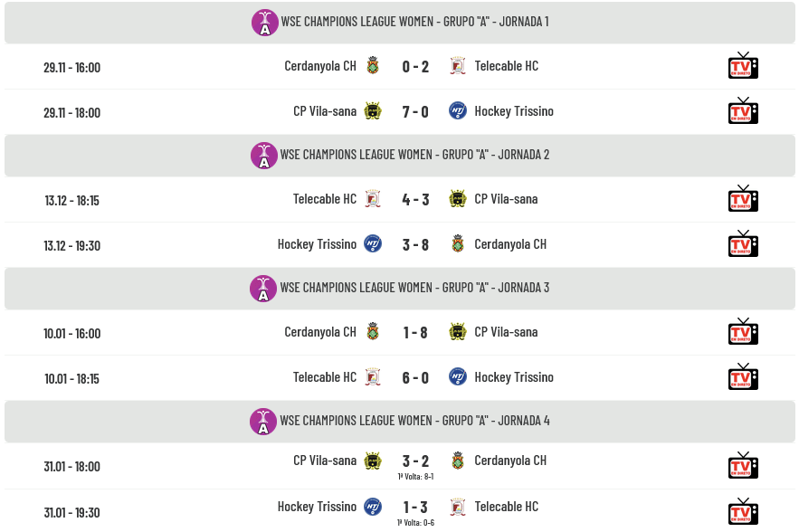Select the Telecable HC team name on 10.01
Viewport: 799px width, 532px height.
pyautogui.click(x=325, y=377)
